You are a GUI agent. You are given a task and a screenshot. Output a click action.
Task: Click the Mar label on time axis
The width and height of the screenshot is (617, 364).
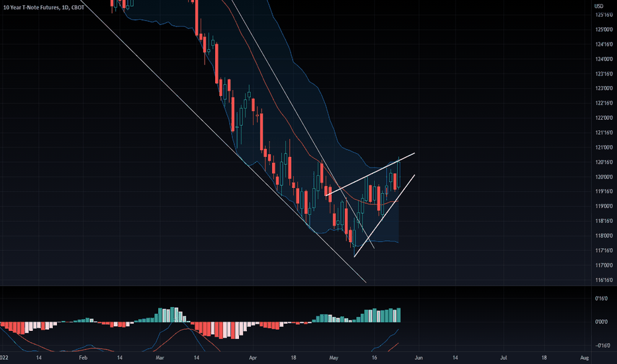[160, 357]
